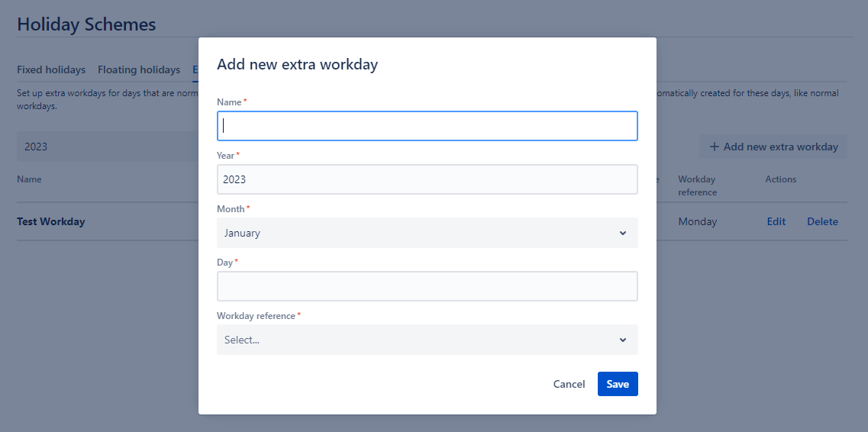Image resolution: width=868 pixels, height=432 pixels.
Task: Click the Workday reference column header
Action: point(696,185)
